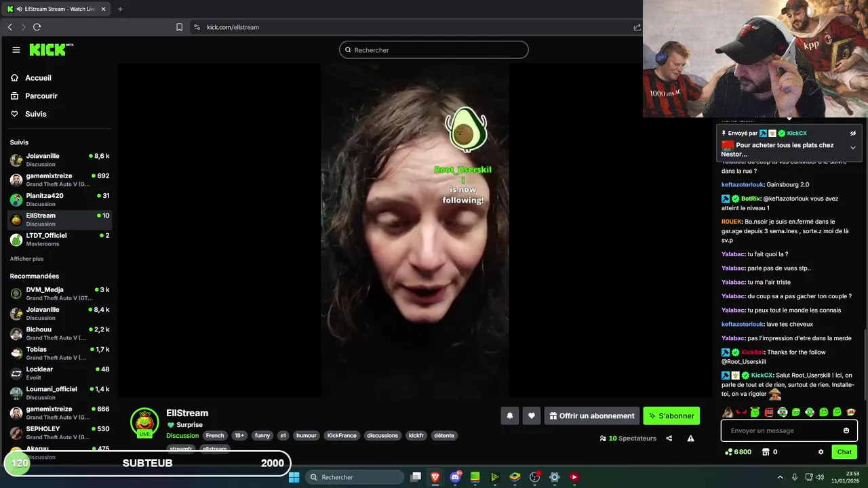Open Loumani_officiel recommended channel

[60, 393]
